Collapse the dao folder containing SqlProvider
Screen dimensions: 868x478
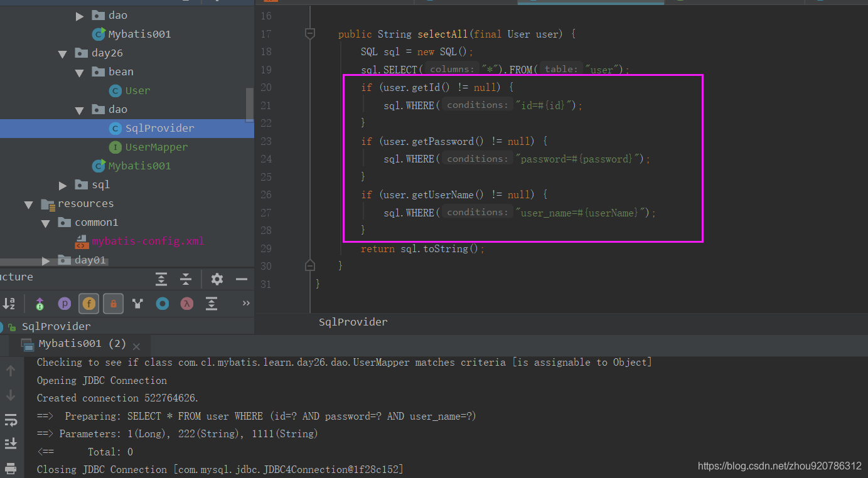[x=79, y=110]
